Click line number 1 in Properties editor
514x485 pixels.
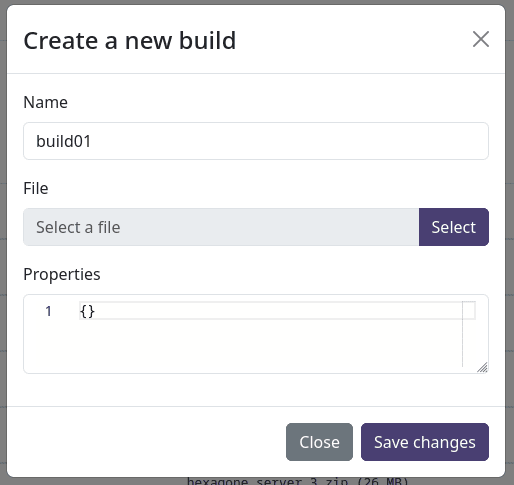pos(48,311)
